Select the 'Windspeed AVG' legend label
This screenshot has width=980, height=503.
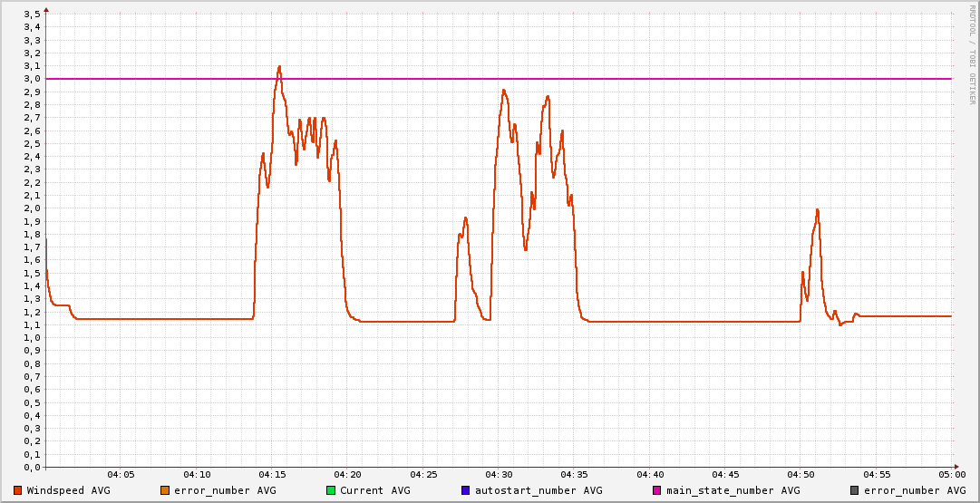click(68, 490)
